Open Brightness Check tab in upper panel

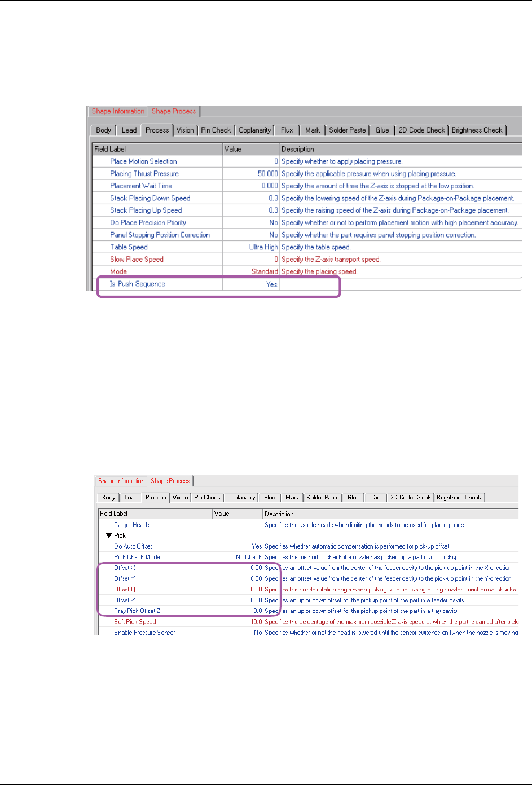click(x=477, y=130)
